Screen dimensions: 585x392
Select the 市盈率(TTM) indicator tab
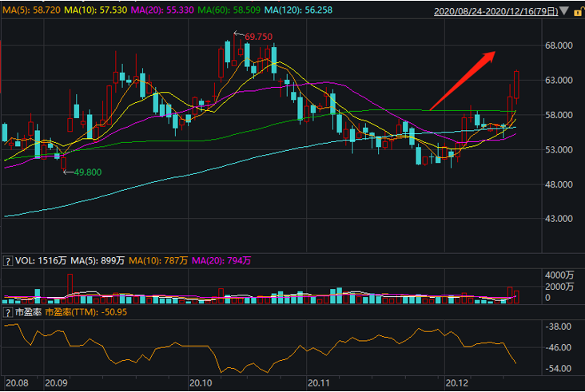(75, 312)
